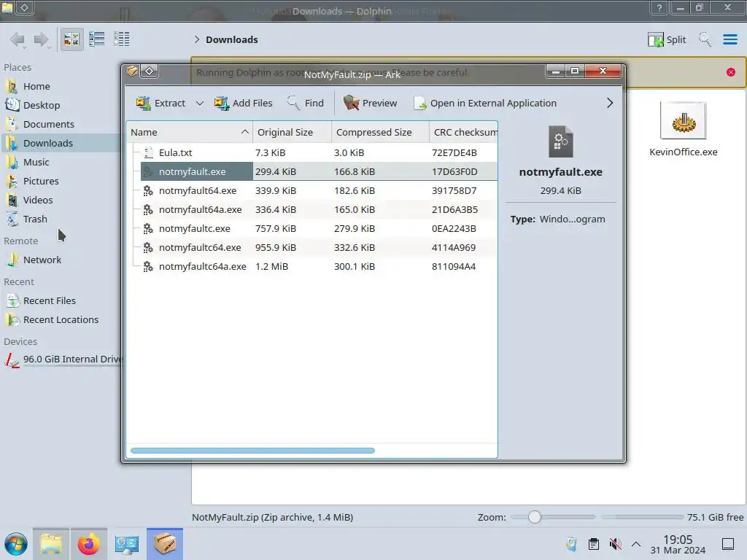Sort by CRC checksum column

tap(463, 133)
